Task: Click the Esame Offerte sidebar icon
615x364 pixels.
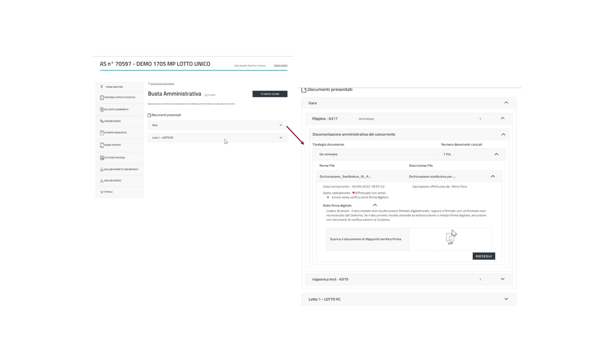Action: point(102,145)
